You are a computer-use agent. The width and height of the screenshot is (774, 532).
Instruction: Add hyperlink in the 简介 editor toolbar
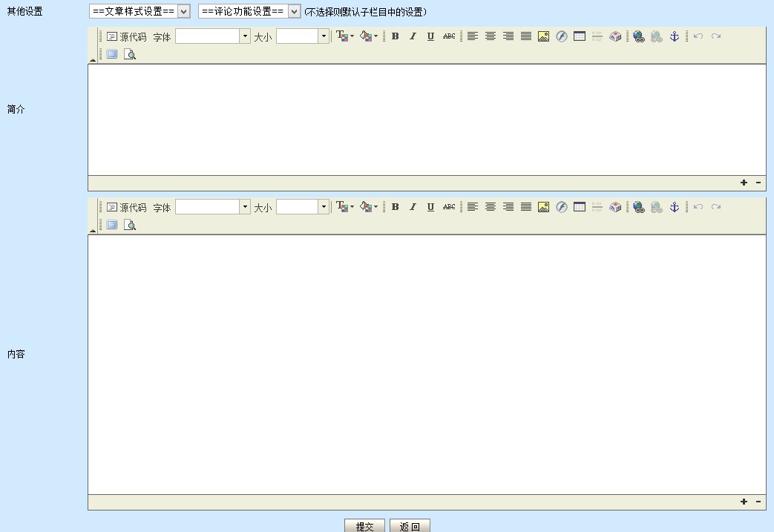(x=639, y=36)
